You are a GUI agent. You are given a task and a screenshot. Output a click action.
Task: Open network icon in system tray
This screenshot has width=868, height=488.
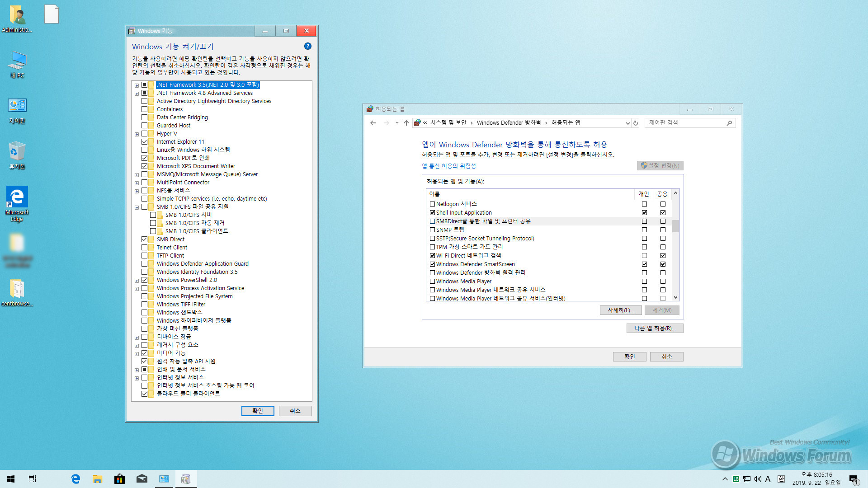pos(747,479)
